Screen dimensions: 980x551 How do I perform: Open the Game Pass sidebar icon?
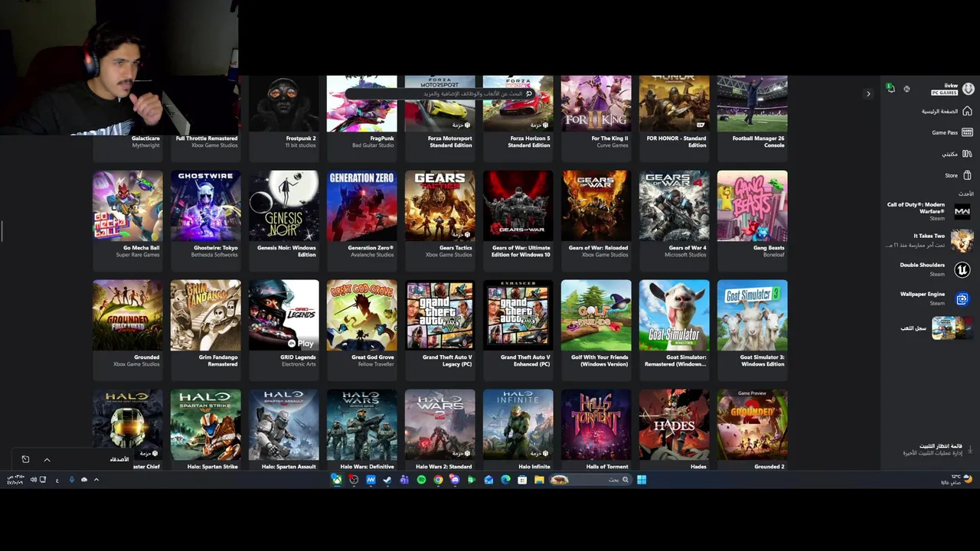(x=967, y=132)
